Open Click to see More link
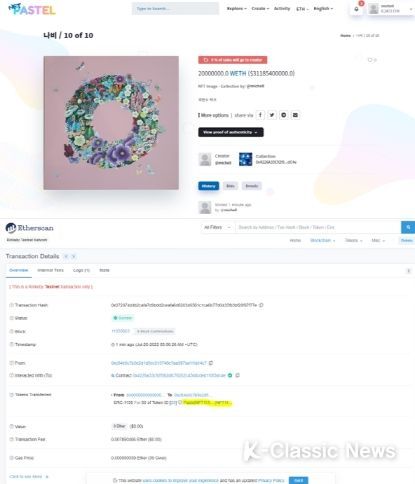The width and height of the screenshot is (415, 484). coord(29,477)
